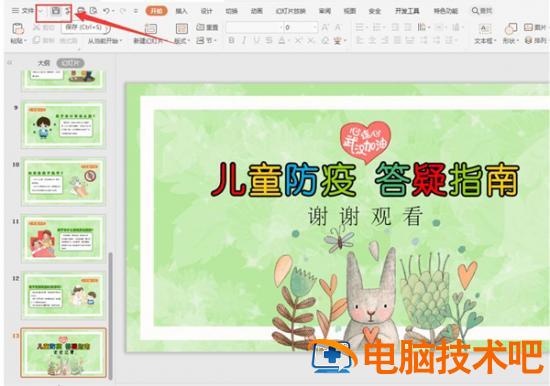This screenshot has height=386, width=550.
Task: Select slide 10 thumbnail
Action: (x=63, y=182)
